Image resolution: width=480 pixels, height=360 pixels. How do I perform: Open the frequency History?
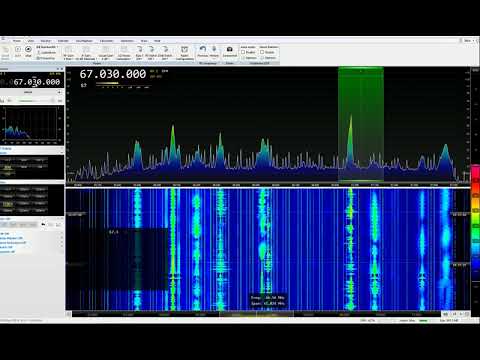point(214,52)
